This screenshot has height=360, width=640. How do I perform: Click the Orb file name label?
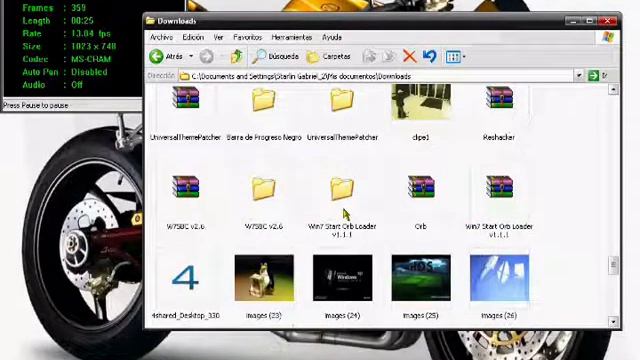click(x=420, y=227)
